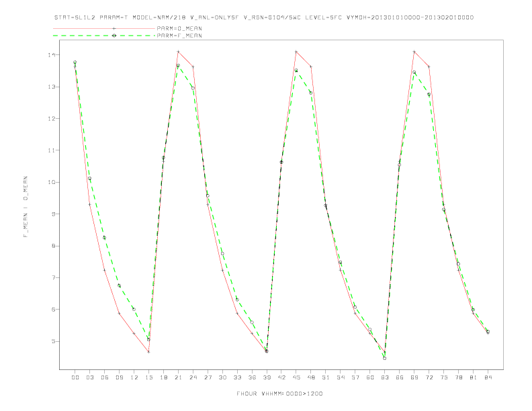Click x-axis tick label 24
This screenshot has width=532, height=411.
click(193, 377)
